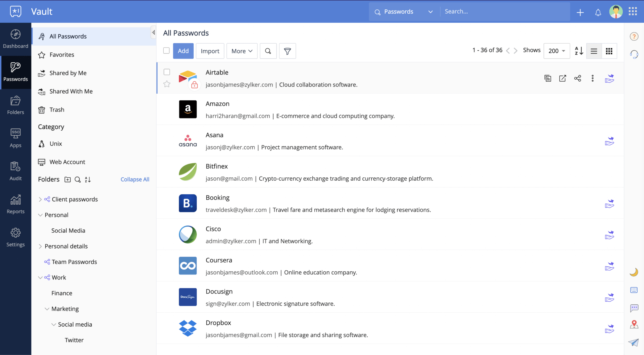Switch to list view
The image size is (644, 355).
[594, 51]
